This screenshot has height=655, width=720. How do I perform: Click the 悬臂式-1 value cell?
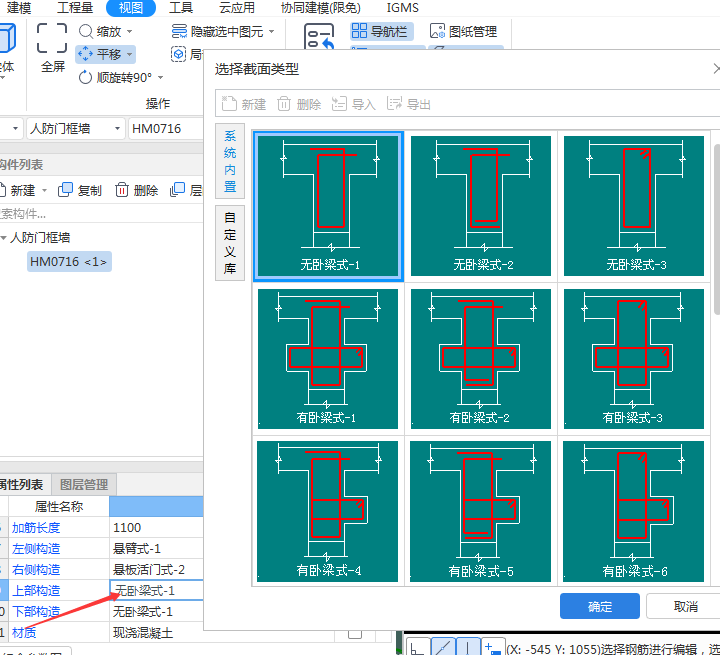pyautogui.click(x=156, y=548)
